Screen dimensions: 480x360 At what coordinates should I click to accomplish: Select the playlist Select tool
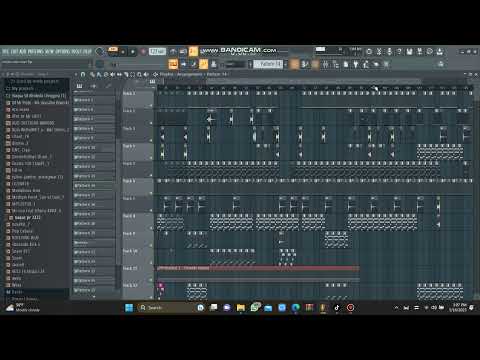click(x=133, y=74)
